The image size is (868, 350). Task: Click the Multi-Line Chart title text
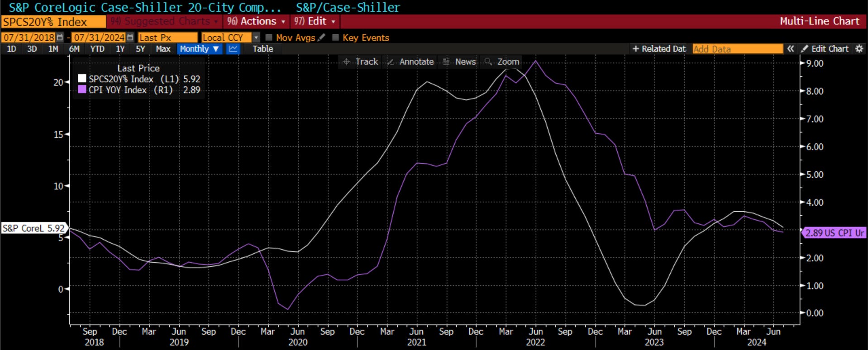819,21
